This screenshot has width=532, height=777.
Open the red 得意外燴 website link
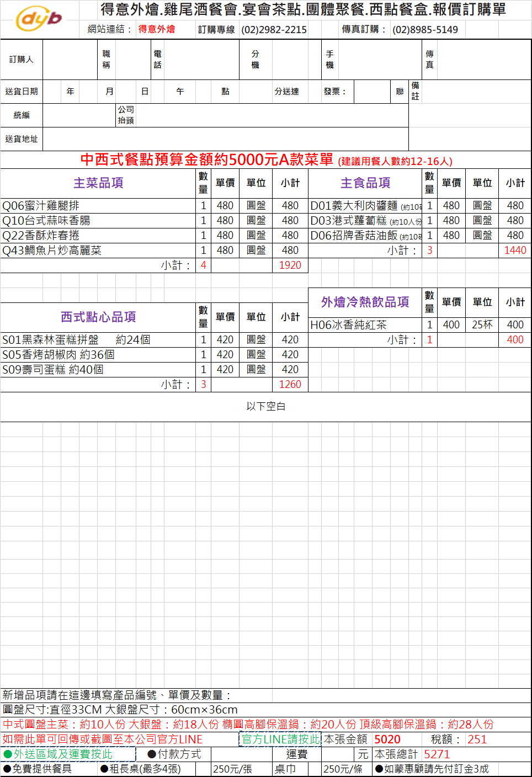pos(156,29)
